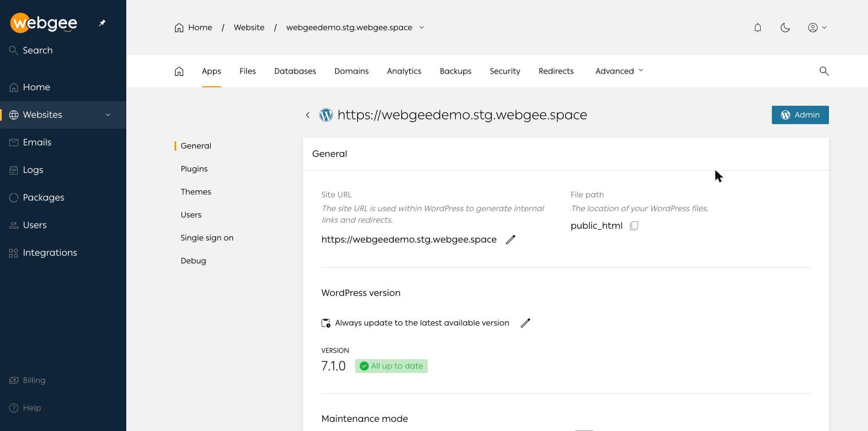The height and width of the screenshot is (431, 868).
Task: Edit the WordPress update policy pencil
Action: [525, 323]
